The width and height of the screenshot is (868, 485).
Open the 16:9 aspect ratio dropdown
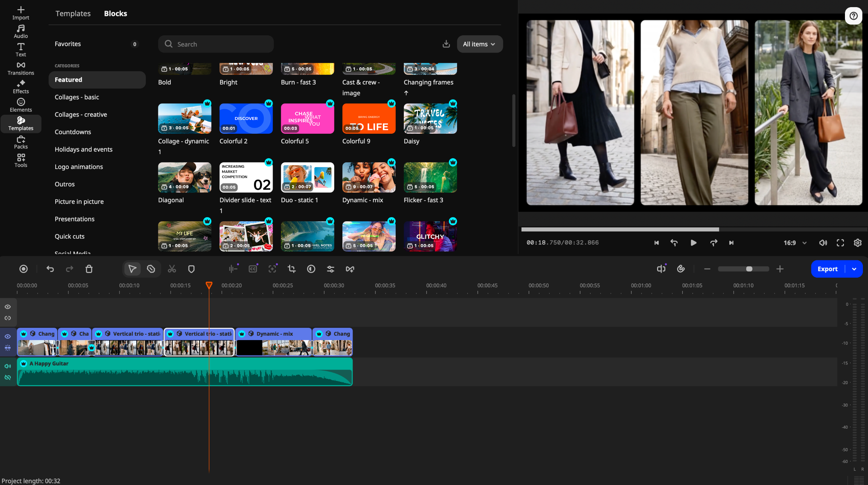tap(795, 243)
